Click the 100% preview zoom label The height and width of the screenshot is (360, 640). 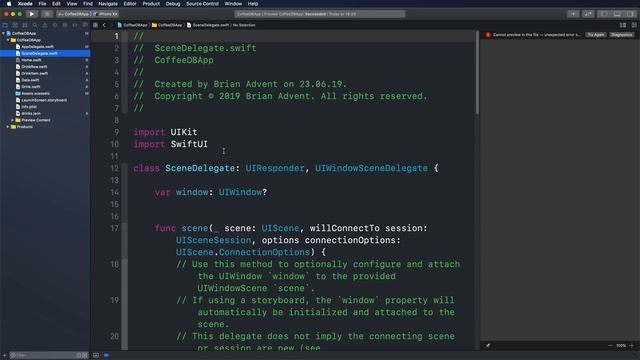[x=621, y=346]
